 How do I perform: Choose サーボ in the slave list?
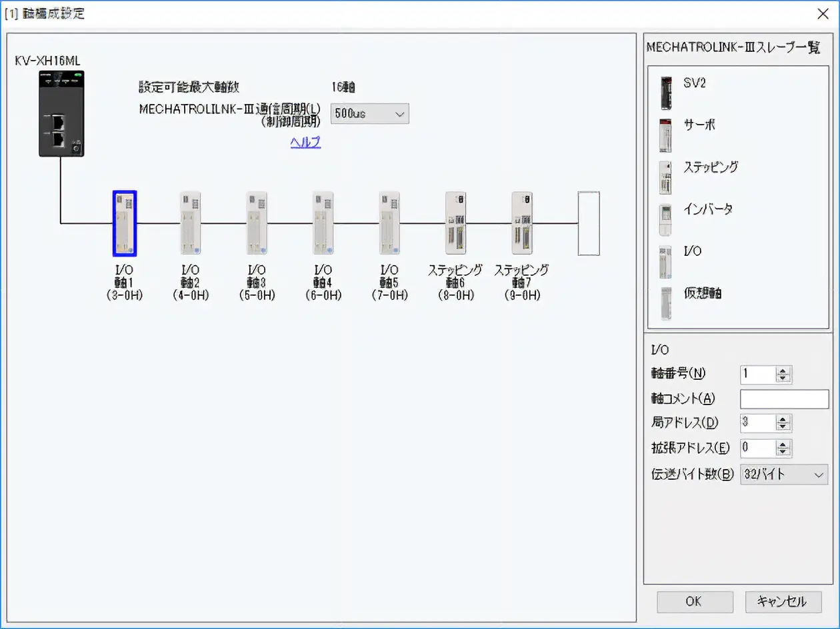click(x=699, y=125)
